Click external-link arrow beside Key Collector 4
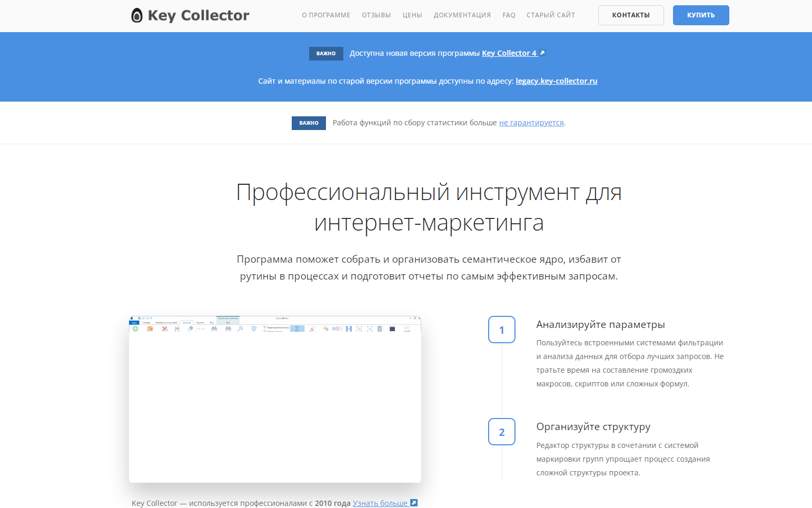 tap(542, 53)
